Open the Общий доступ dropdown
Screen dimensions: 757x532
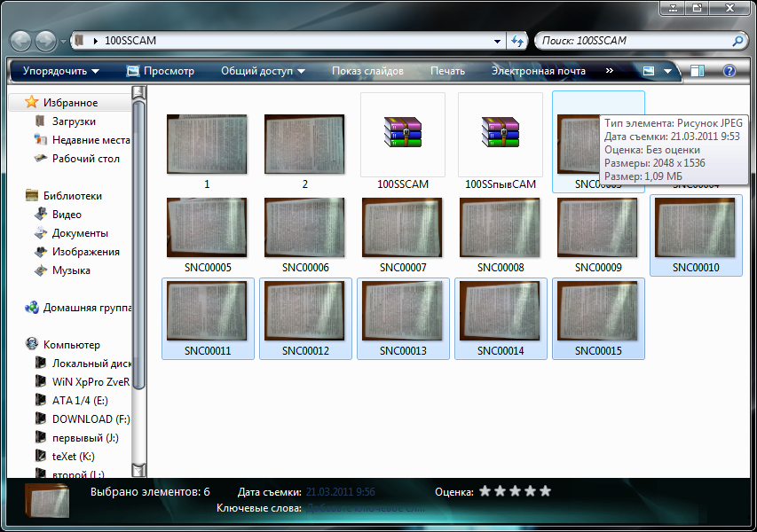[263, 71]
